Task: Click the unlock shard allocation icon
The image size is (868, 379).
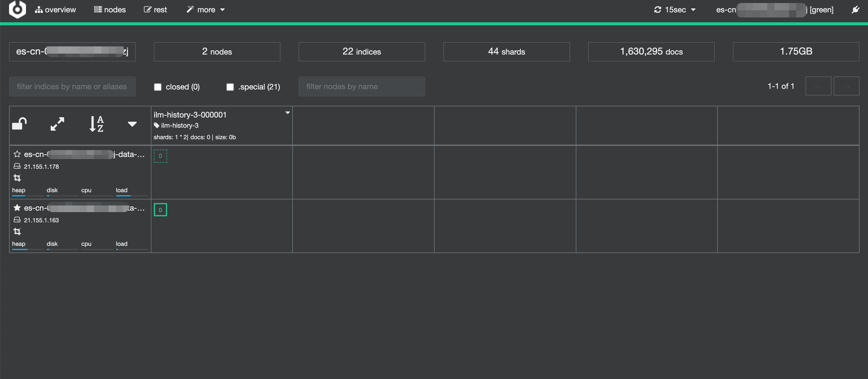Action: pos(19,124)
